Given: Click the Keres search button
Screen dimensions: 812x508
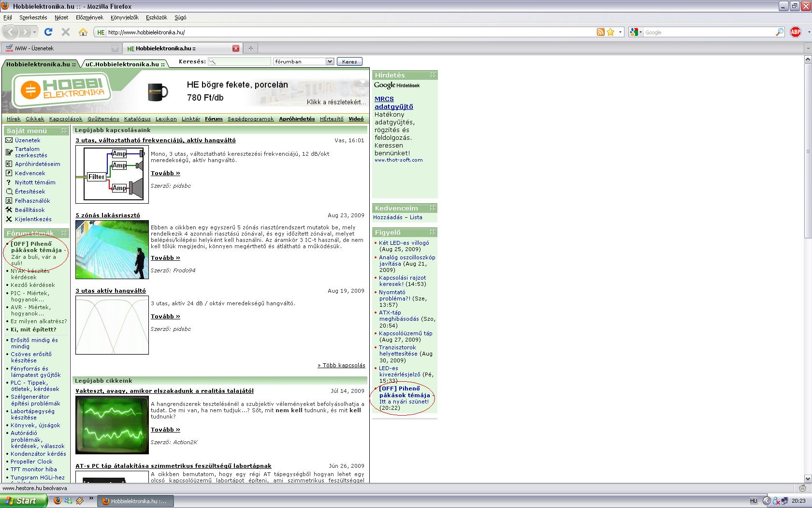Looking at the screenshot, I should [349, 61].
